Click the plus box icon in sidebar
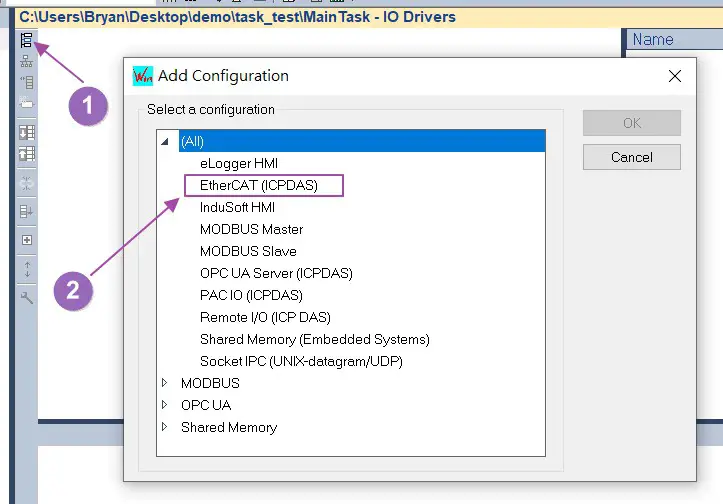 27,240
